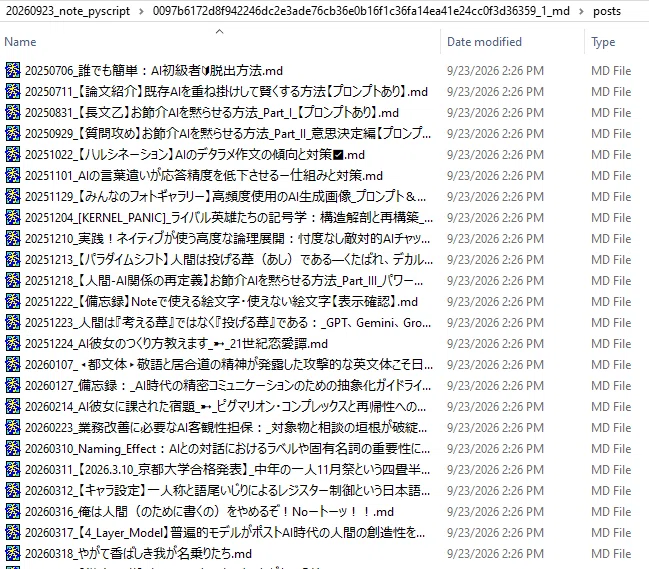Screen dimensions: 649x569
Task: Select file name 20260310_Naming_Effect：AIとの対話
Action: pos(227,449)
